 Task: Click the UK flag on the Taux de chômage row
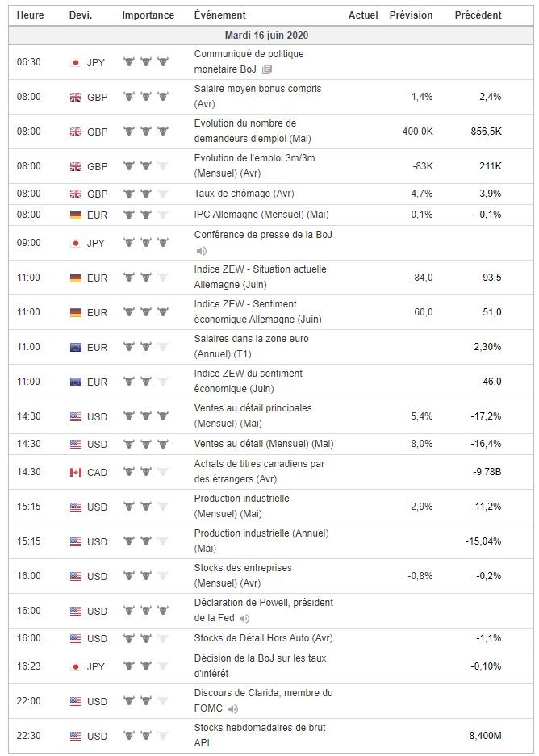[76, 194]
